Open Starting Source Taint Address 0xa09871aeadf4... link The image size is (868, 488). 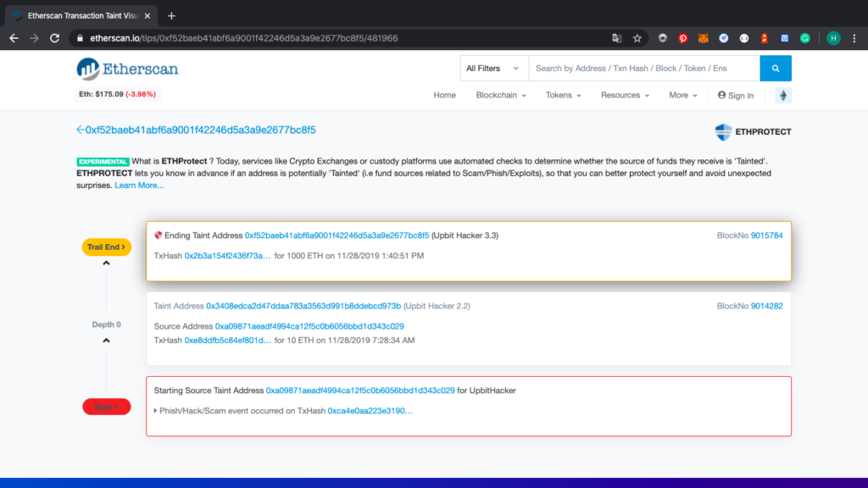(x=360, y=391)
